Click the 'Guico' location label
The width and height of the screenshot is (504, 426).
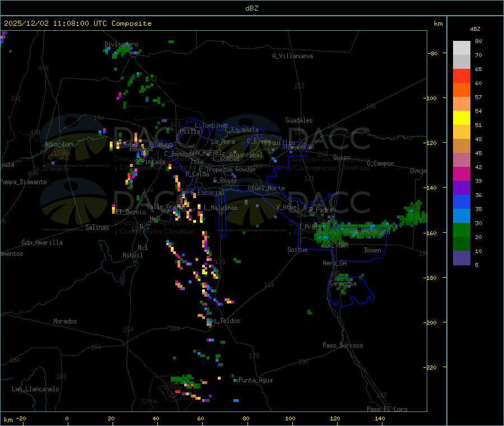pos(342,157)
